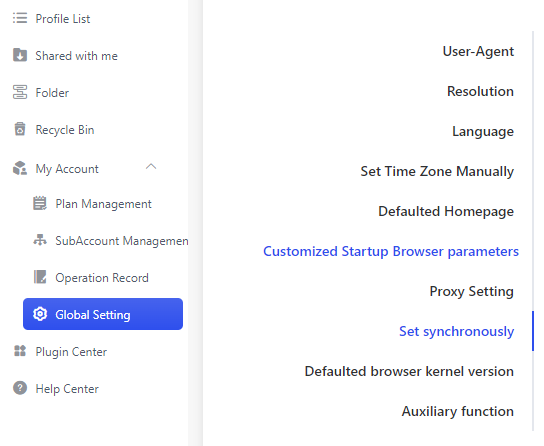Click the Folder icon in sidebar
Viewport: 544px width, 446px height.
(20, 92)
